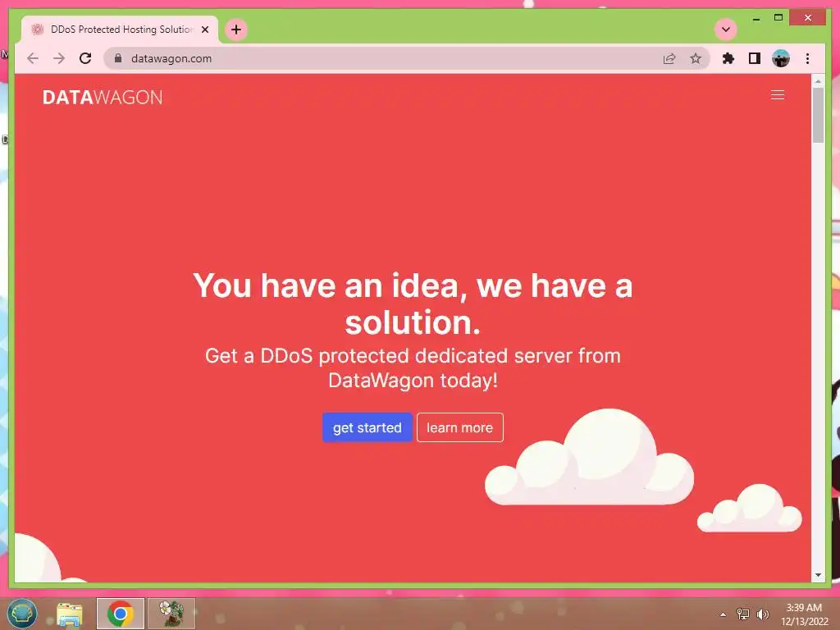840x630 pixels.
Task: Open the hamburger navigation menu on DataWagon
Action: click(778, 95)
